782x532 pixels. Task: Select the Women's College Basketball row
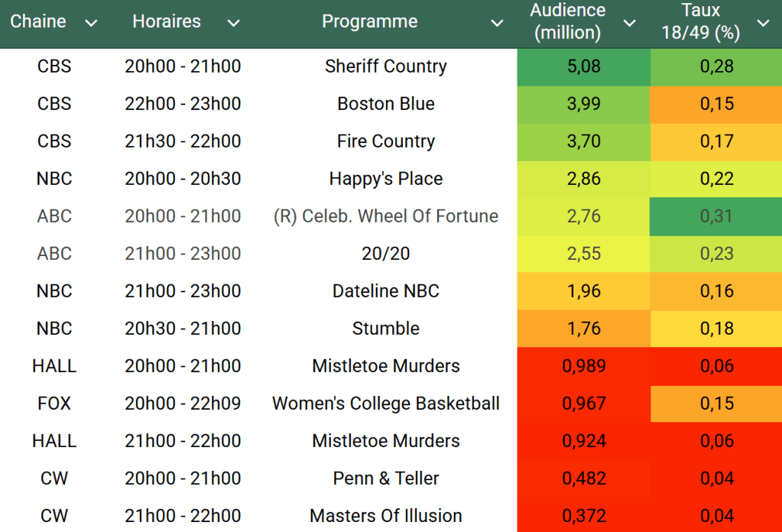385,404
